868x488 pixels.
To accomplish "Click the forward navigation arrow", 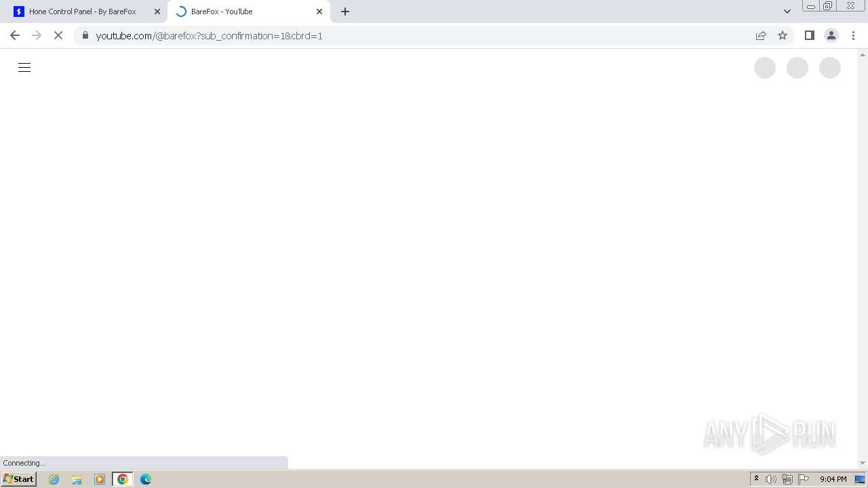I will coord(37,35).
